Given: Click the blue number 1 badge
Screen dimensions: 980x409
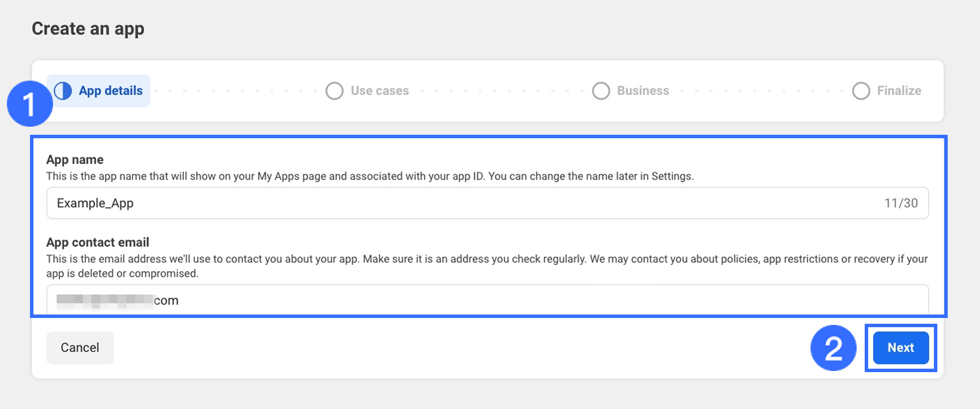Looking at the screenshot, I should [x=29, y=104].
